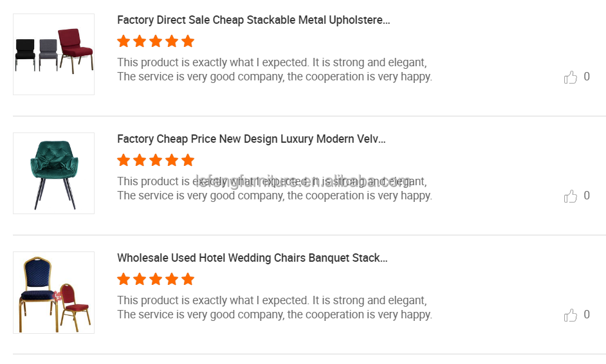The image size is (606, 364).
Task: Click five-star rating of first review
Action: 156,41
